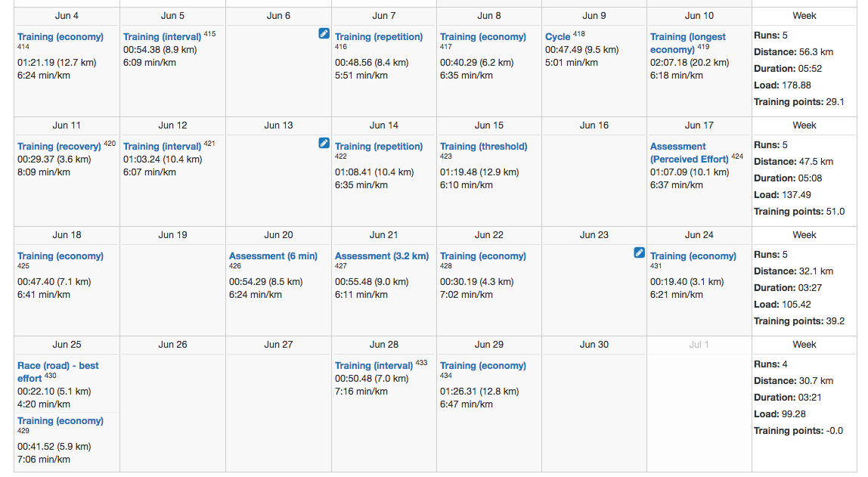
Task: Open Training (repetition) on Jun 14
Action: coord(379,146)
